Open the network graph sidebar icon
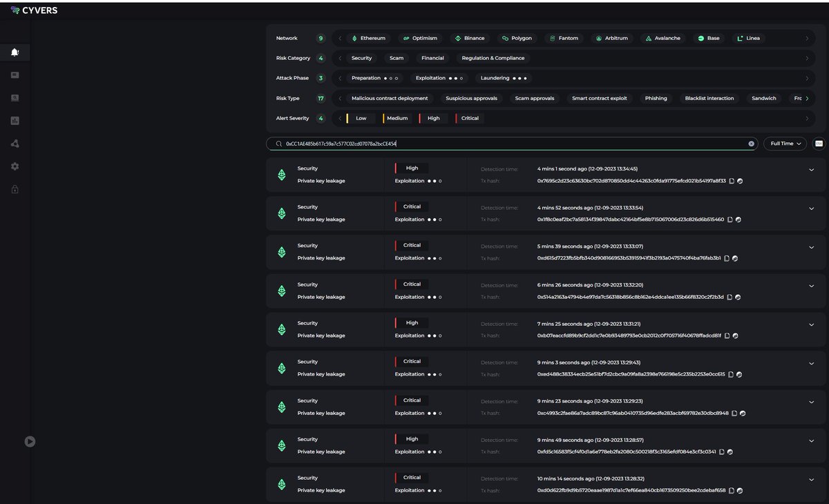 coord(15,144)
